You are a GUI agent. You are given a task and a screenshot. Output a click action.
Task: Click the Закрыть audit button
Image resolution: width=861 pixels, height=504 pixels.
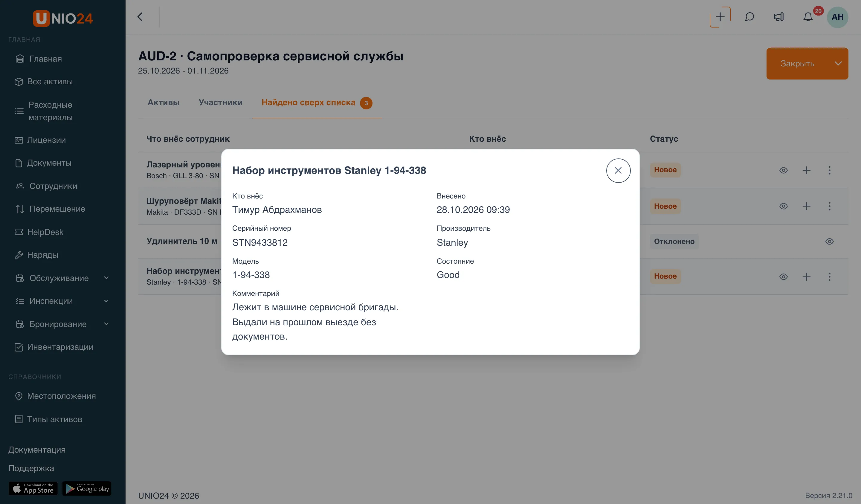[797, 64]
